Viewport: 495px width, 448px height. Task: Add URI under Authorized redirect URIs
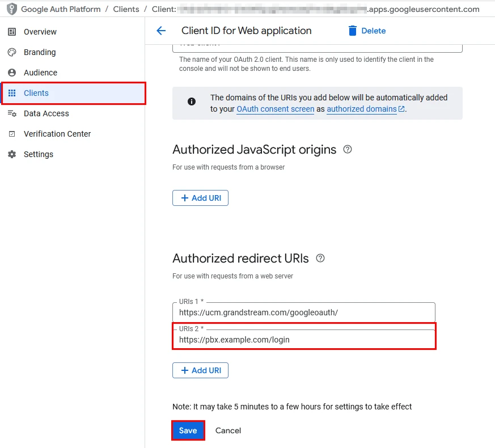(200, 370)
